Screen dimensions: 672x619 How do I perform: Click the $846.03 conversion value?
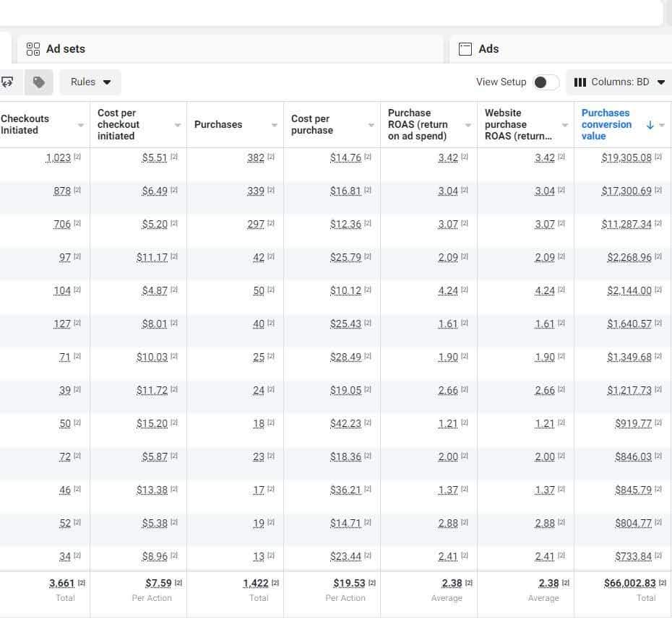tap(633, 456)
